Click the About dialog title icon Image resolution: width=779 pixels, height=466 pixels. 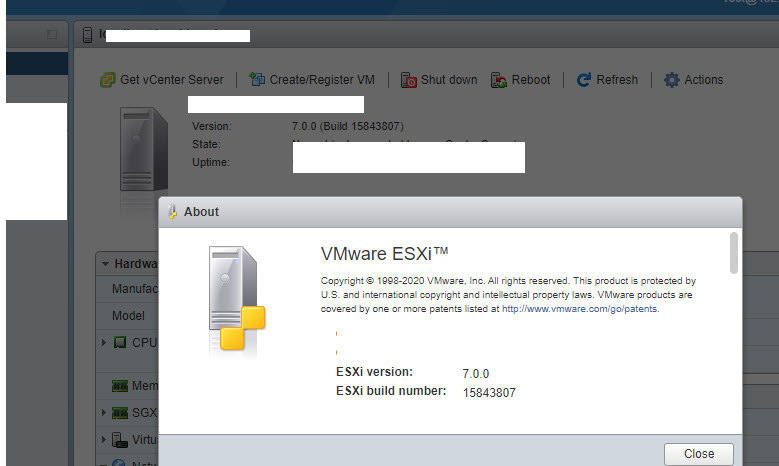[x=172, y=212]
